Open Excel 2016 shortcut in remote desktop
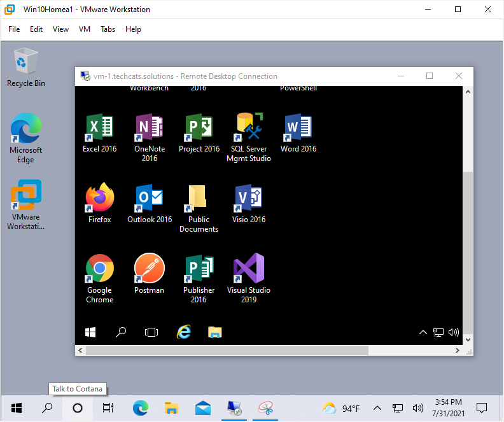Screen dimensions: 504x422 (x=100, y=133)
